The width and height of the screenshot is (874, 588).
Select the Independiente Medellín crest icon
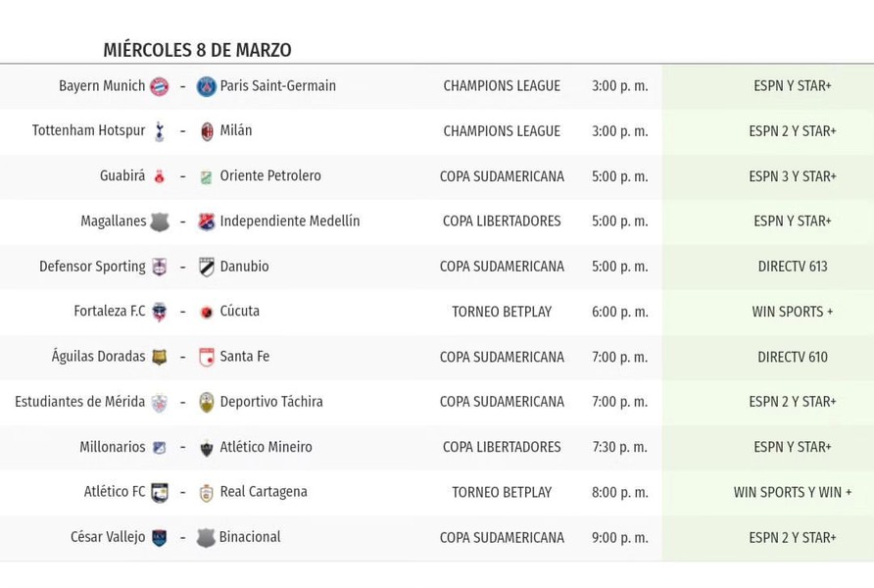(206, 221)
